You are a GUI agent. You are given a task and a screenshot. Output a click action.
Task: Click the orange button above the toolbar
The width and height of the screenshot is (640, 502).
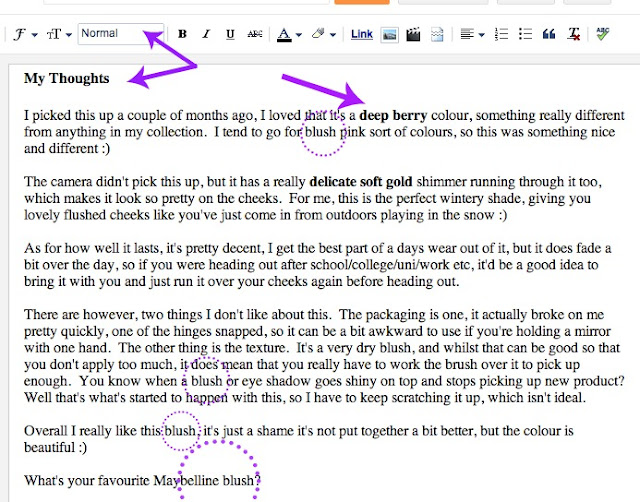tap(362, 2)
